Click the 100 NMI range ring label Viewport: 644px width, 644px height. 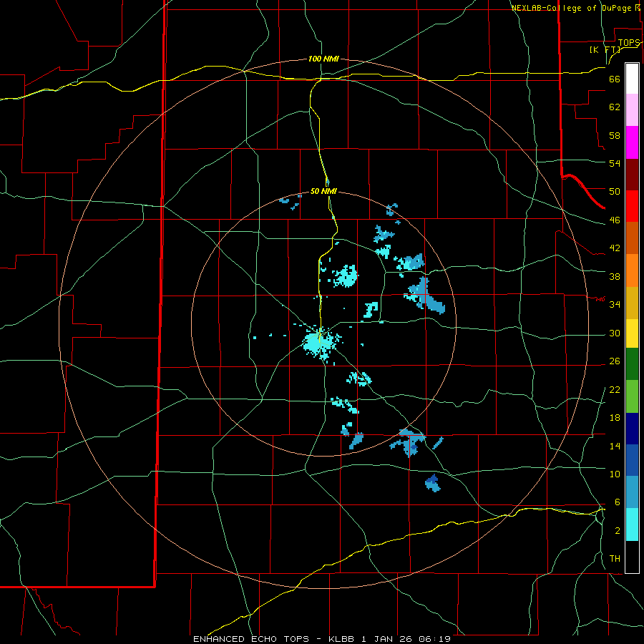[323, 59]
